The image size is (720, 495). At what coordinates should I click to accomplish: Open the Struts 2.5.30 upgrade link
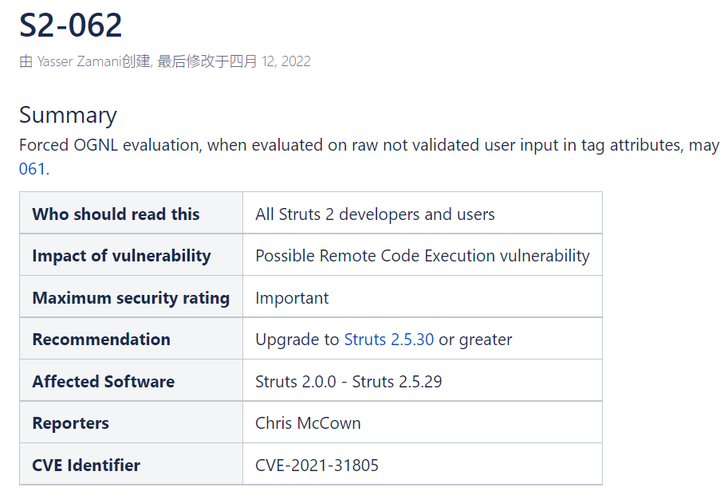point(389,340)
